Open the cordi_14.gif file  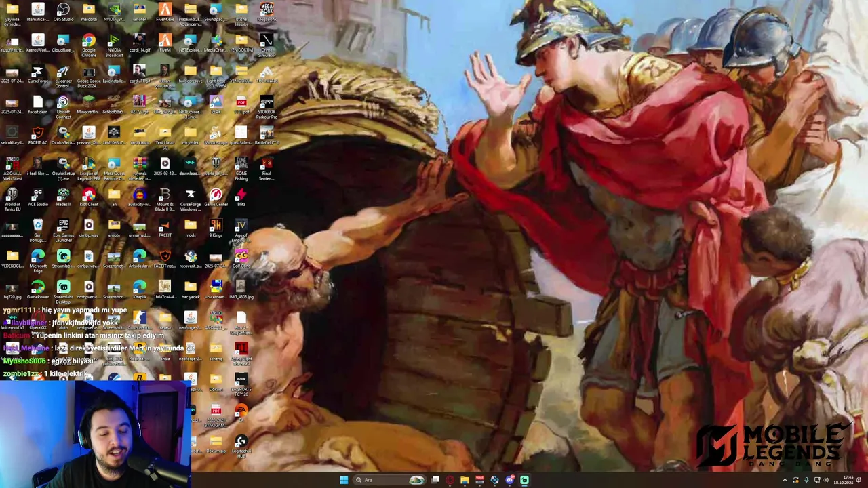(139, 43)
